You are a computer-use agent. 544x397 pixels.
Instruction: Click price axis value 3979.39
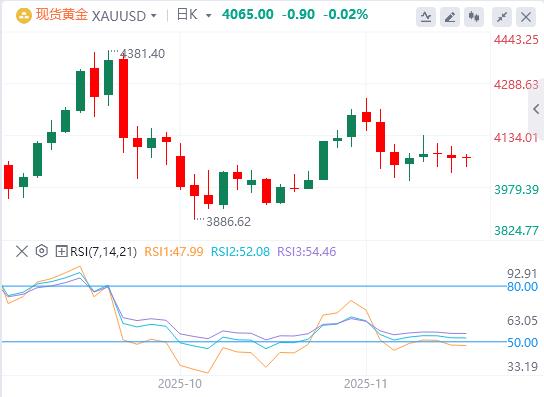pyautogui.click(x=517, y=189)
